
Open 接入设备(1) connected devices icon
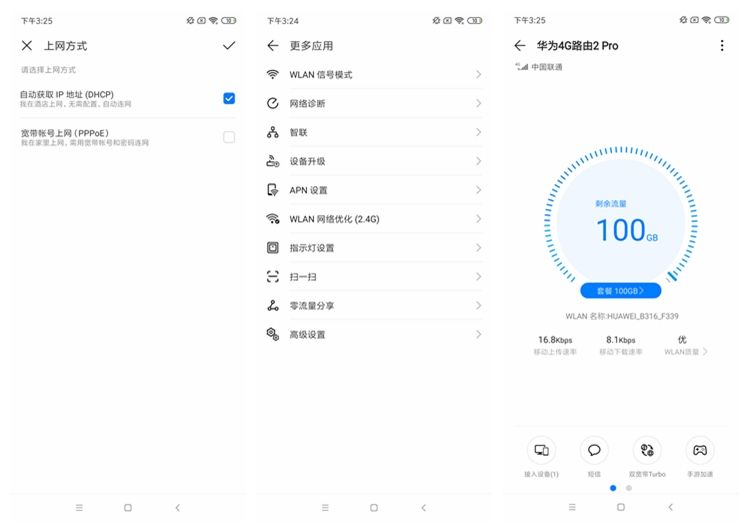click(541, 450)
